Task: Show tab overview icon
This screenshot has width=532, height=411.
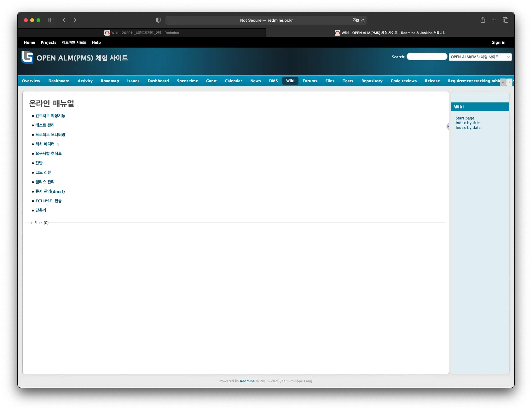Action: [506, 20]
